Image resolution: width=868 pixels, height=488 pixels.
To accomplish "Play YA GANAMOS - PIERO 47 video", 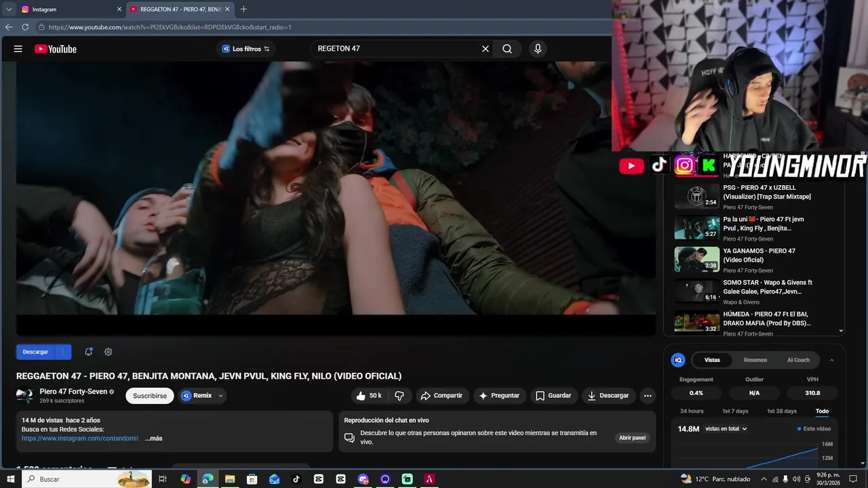I will pos(696,260).
